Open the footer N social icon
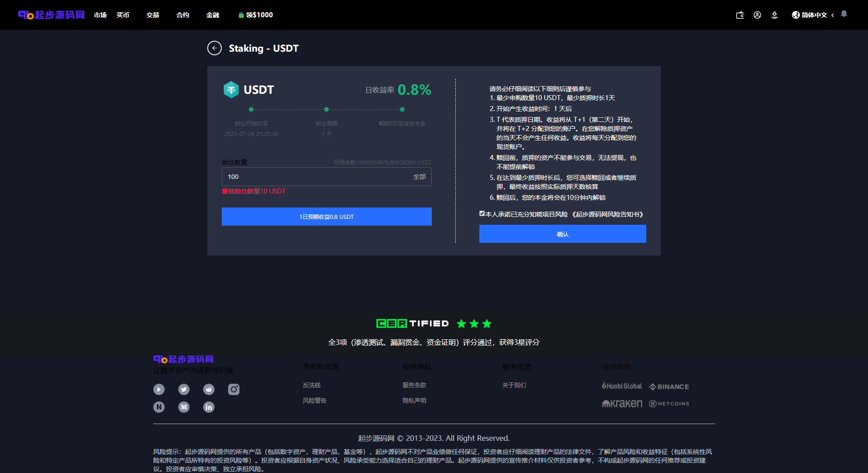 point(159,407)
